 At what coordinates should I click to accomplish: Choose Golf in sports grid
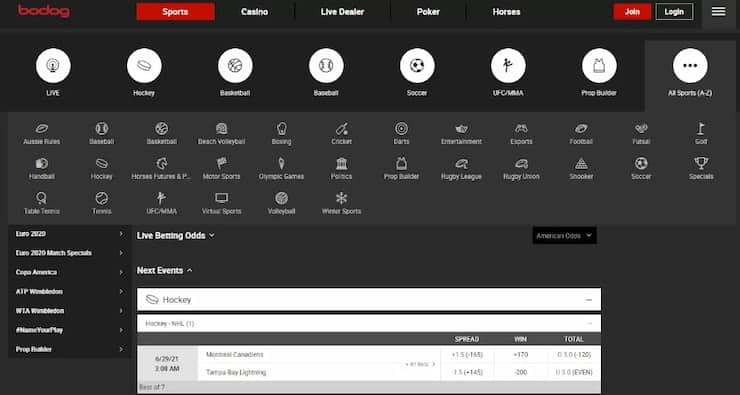click(x=701, y=134)
